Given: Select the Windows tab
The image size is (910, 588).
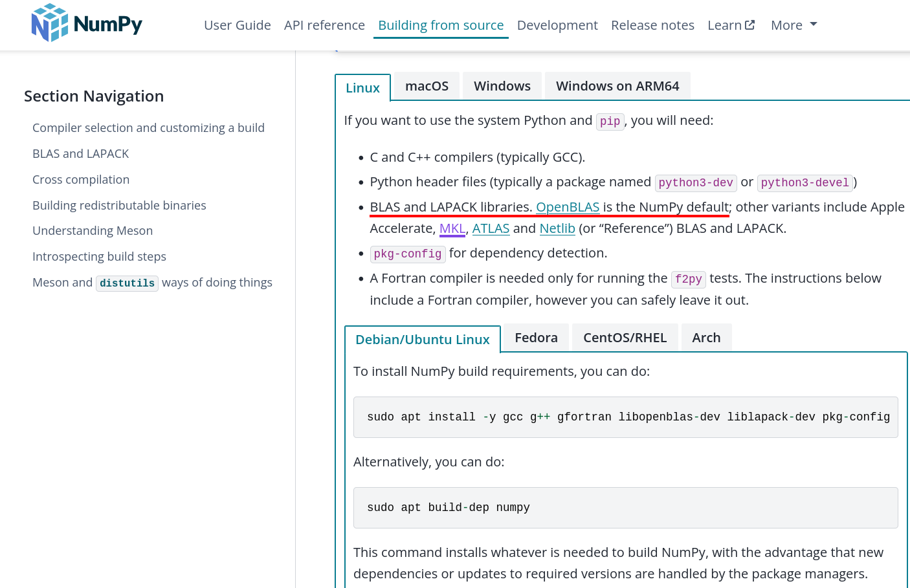Looking at the screenshot, I should pos(502,86).
